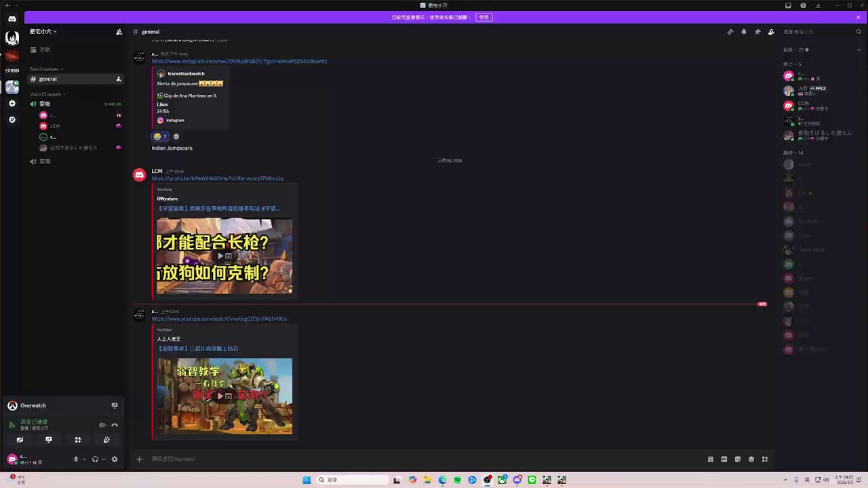Screen dimensions: 868x488
Task: Open 人上人老王 video title link
Action: point(197,349)
